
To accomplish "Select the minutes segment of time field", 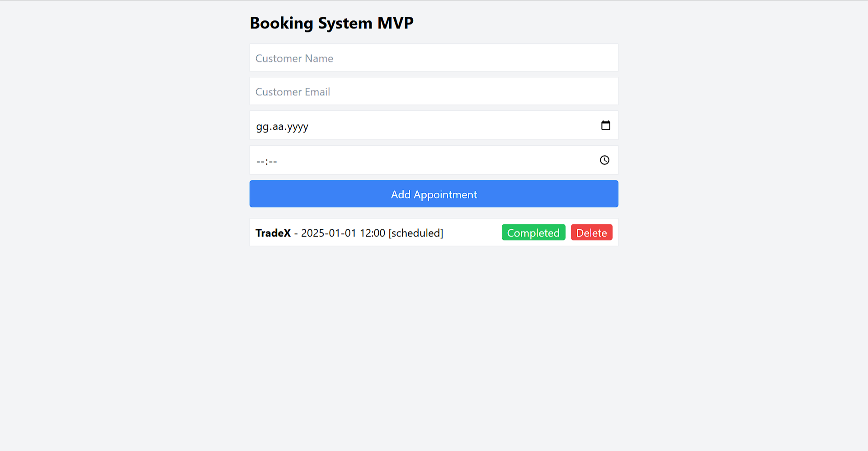I will pos(273,161).
